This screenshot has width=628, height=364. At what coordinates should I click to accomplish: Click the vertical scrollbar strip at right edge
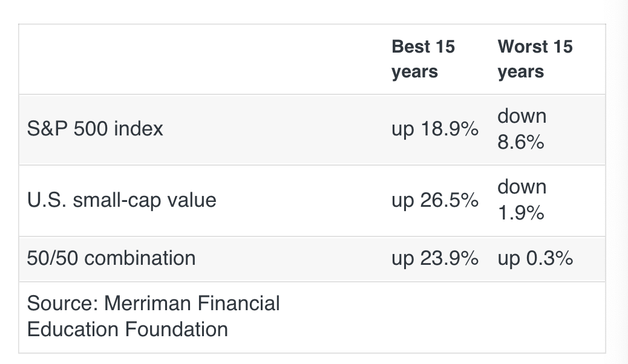coord(618,182)
